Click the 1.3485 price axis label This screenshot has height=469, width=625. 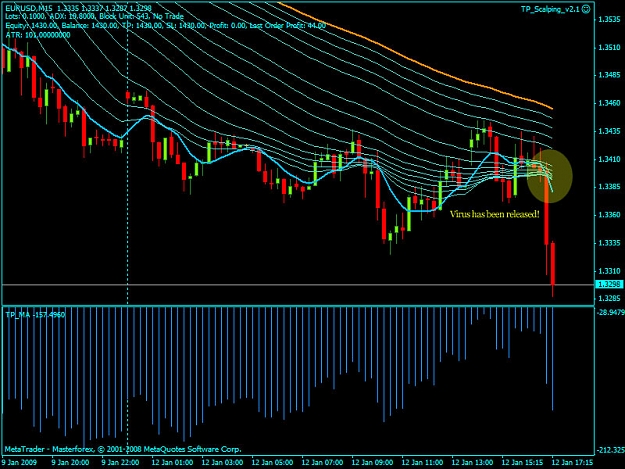609,75
